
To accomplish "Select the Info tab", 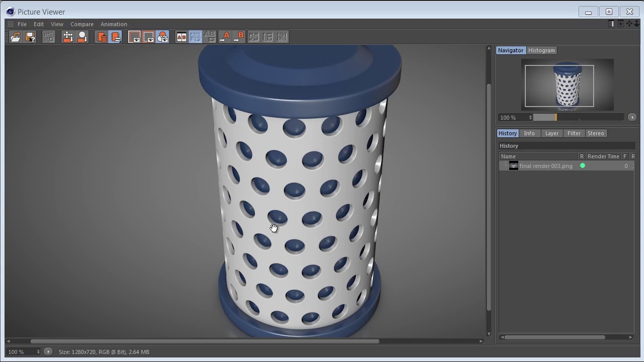I will click(529, 133).
